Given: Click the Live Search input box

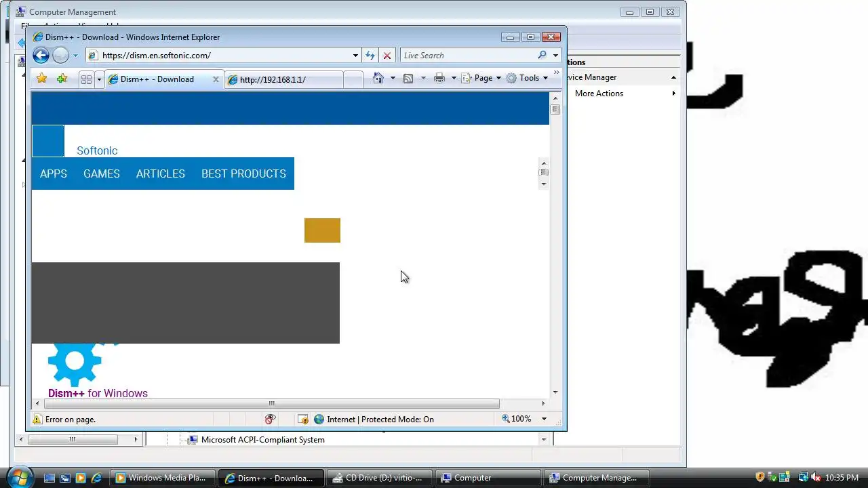Looking at the screenshot, I should (x=468, y=56).
